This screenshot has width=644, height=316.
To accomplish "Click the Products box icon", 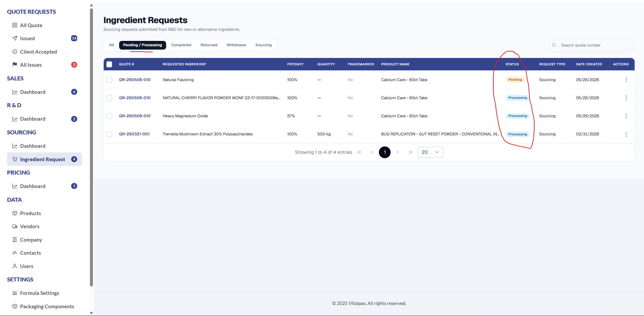I will coord(15,213).
